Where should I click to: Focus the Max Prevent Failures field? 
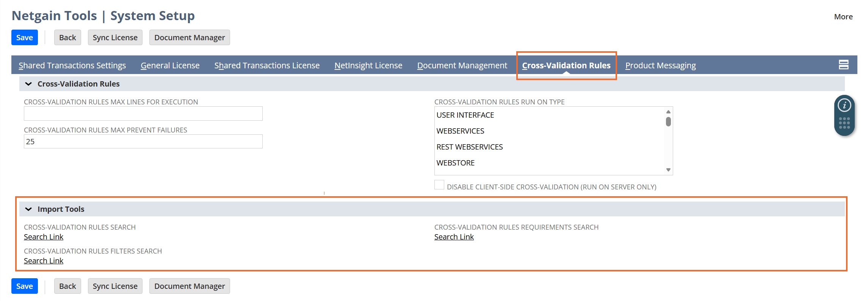[x=143, y=142]
